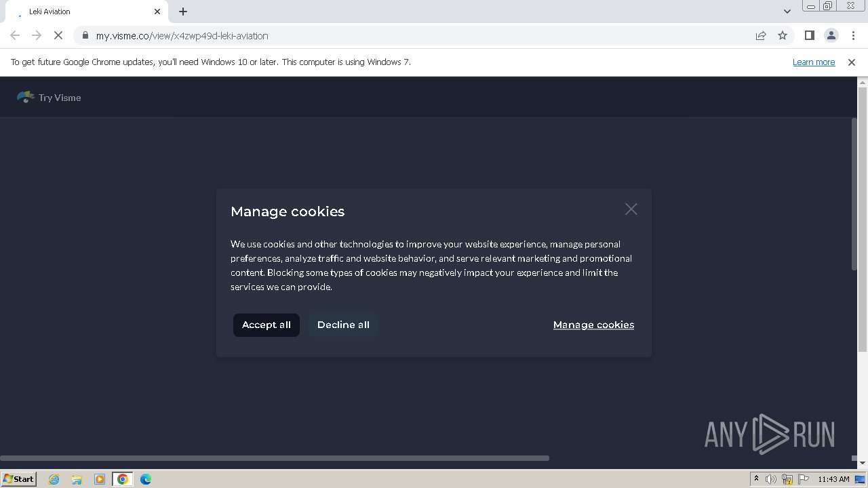The height and width of the screenshot is (488, 868).
Task: Bookmark this tab with star icon
Action: pyautogui.click(x=783, y=35)
